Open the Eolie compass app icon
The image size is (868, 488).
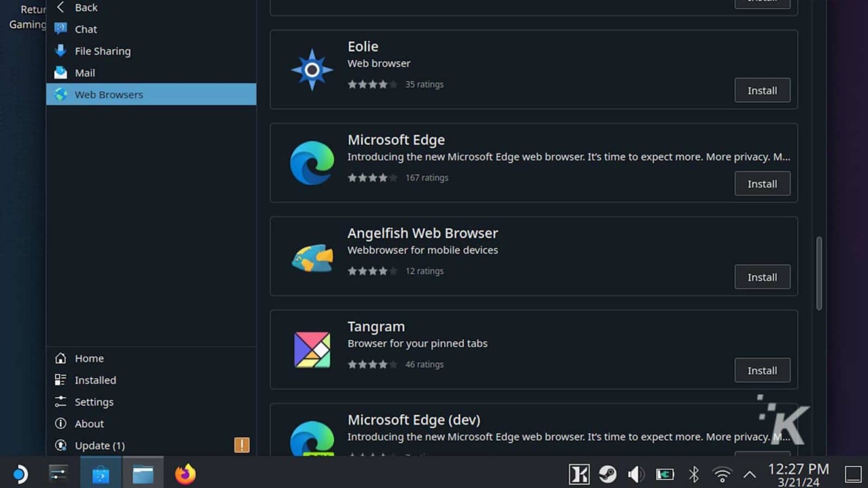click(312, 70)
